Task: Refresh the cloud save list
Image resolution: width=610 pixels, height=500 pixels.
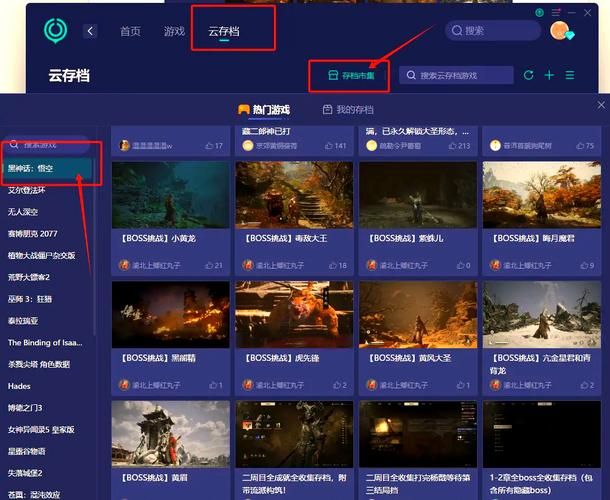Action: (x=528, y=75)
